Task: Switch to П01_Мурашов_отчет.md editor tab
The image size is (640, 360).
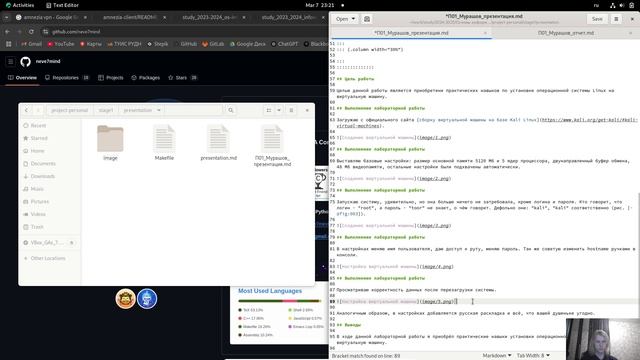Action: 566,33
